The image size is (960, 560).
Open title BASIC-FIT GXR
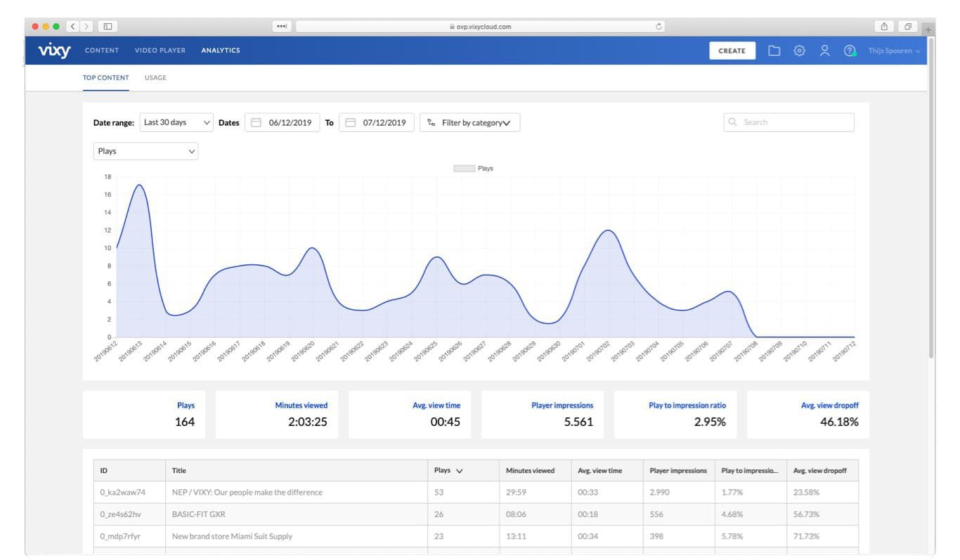click(199, 514)
